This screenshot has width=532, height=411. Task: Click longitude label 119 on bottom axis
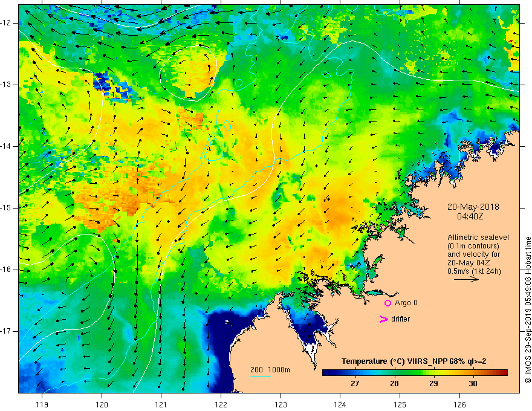point(42,404)
